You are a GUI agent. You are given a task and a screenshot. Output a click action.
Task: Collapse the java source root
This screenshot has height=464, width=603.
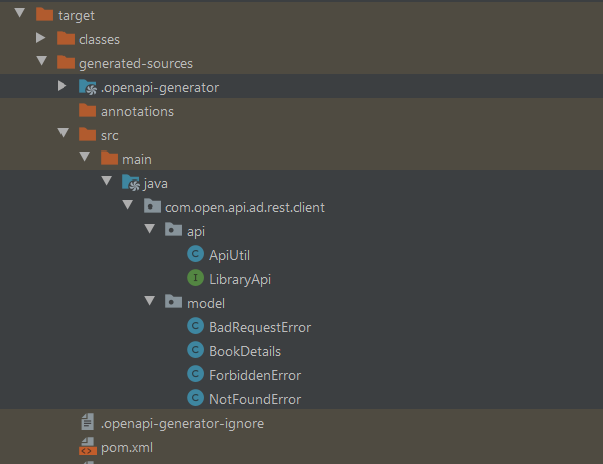(107, 181)
